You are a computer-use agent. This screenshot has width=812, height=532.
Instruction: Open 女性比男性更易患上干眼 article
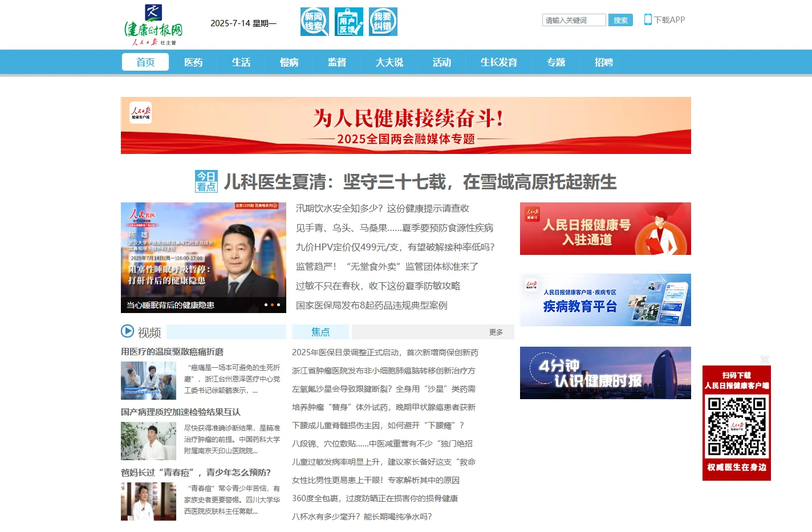(x=376, y=480)
